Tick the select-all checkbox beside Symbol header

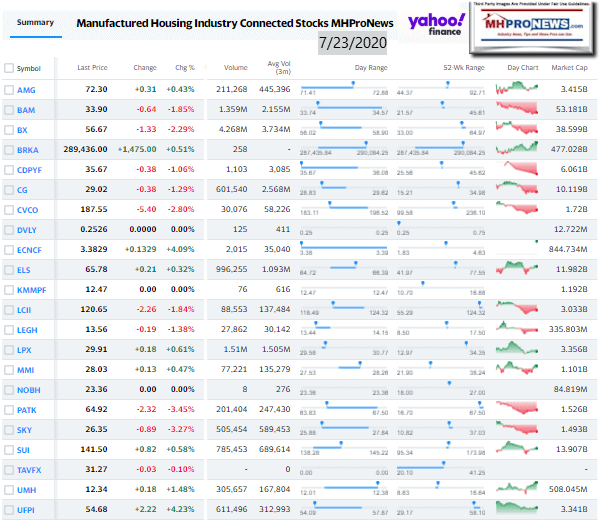[x=9, y=68]
